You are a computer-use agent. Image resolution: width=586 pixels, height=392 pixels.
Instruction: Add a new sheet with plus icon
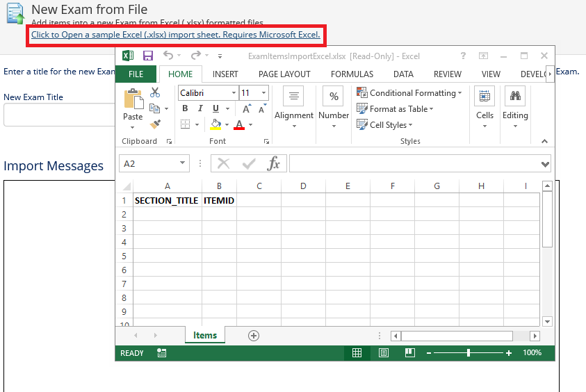(254, 336)
